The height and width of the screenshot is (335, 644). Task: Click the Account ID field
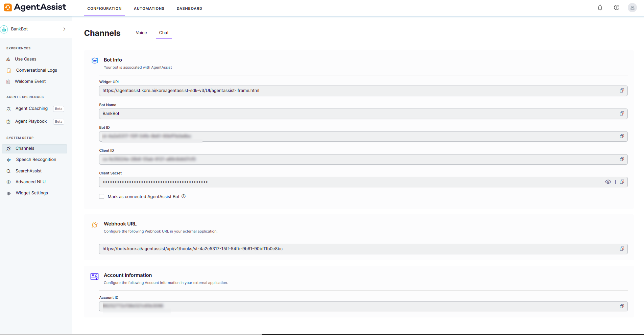pyautogui.click(x=363, y=306)
